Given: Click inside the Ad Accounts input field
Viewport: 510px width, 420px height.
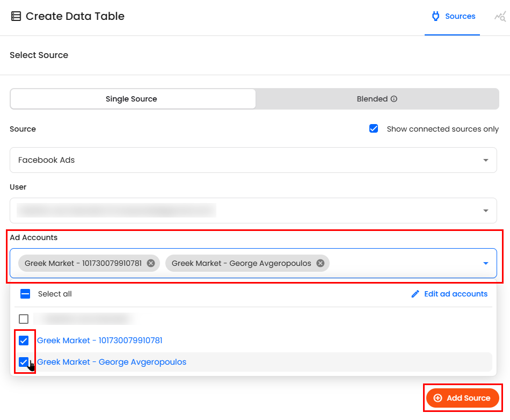Looking at the screenshot, I should 403,263.
